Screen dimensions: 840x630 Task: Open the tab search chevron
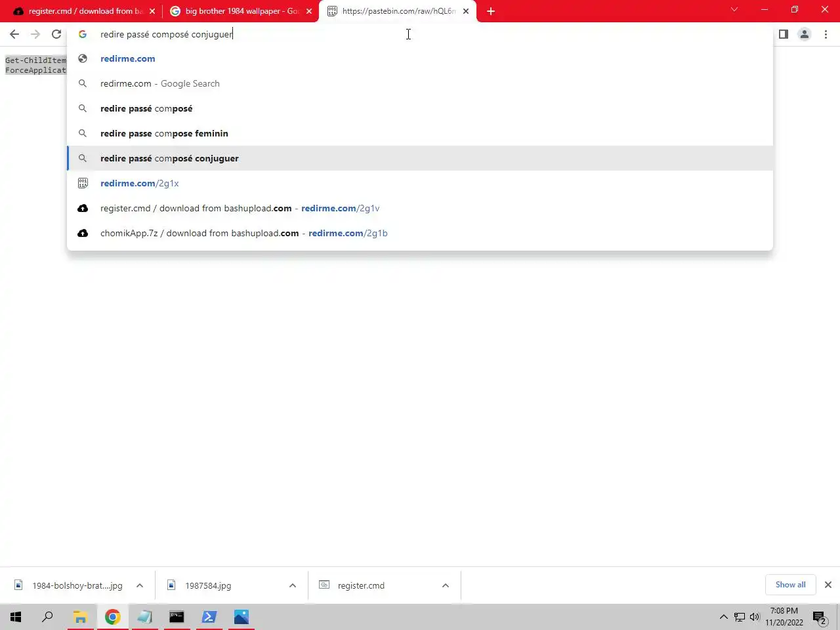point(734,9)
